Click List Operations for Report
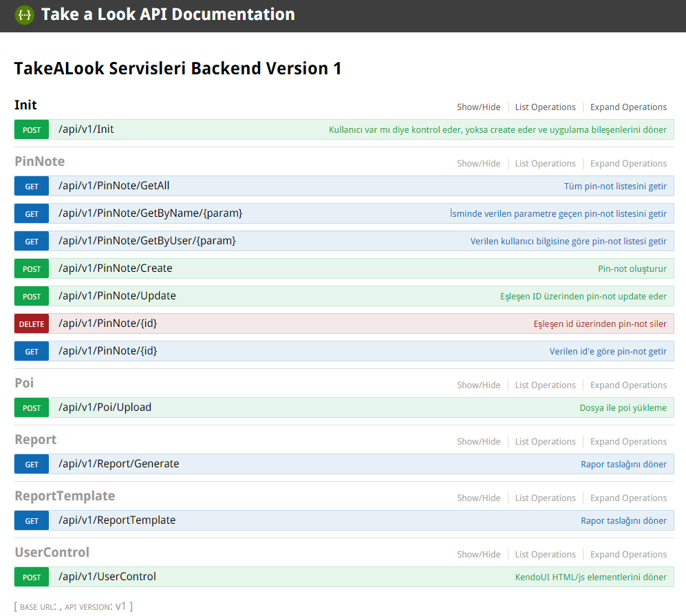This screenshot has width=686, height=616. pos(545,442)
